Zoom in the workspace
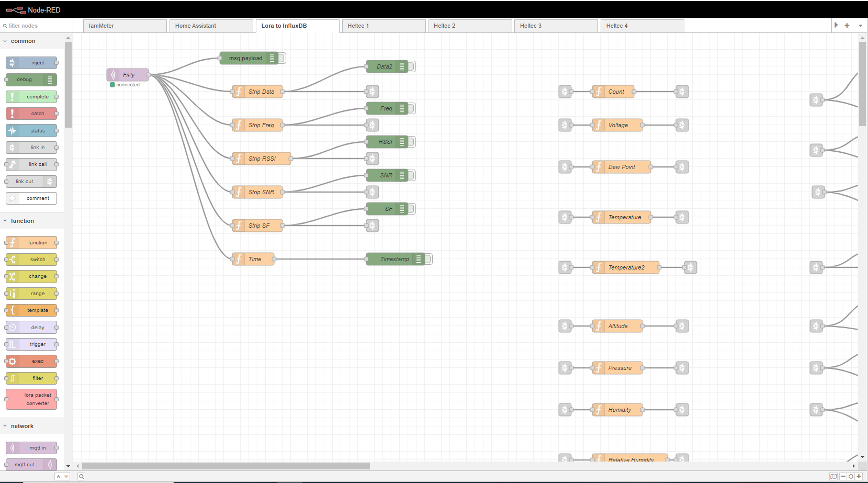Image resolution: width=868 pixels, height=483 pixels. [x=859, y=476]
